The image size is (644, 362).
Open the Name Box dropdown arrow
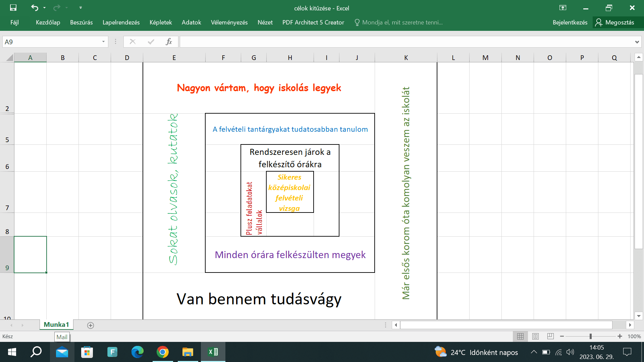tap(103, 42)
